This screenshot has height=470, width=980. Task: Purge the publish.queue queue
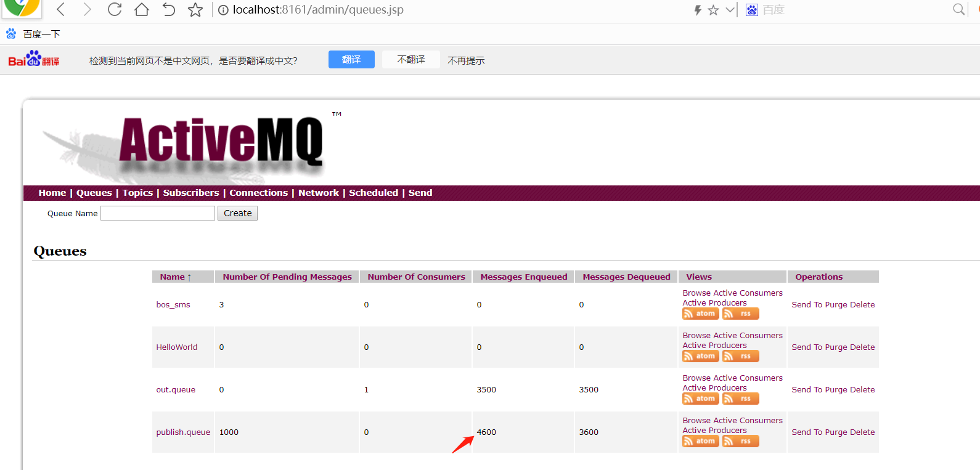[x=836, y=432]
